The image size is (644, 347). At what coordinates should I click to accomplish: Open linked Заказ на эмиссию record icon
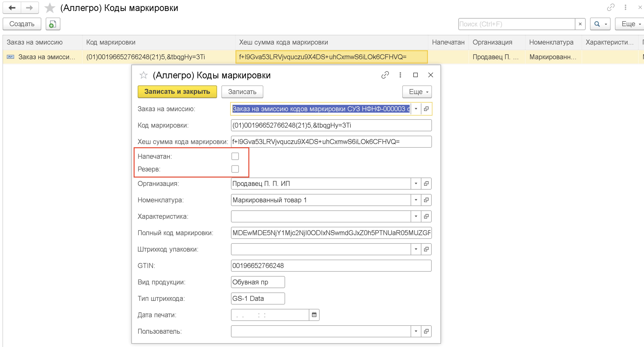pyautogui.click(x=426, y=109)
